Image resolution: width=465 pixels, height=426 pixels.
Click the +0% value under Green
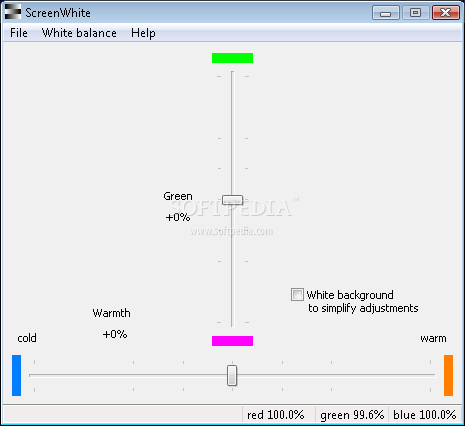pos(178,217)
